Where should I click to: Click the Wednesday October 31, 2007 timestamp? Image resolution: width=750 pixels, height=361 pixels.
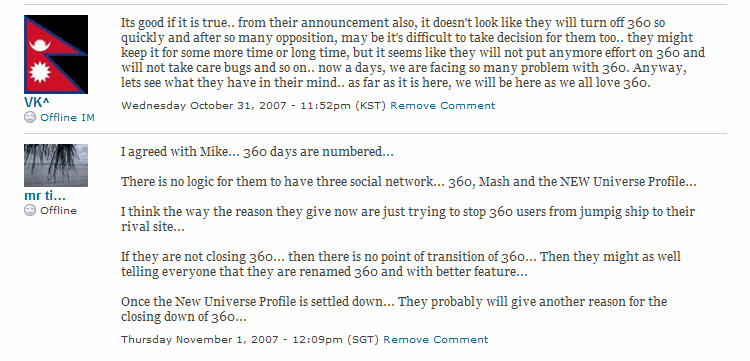pyautogui.click(x=236, y=106)
